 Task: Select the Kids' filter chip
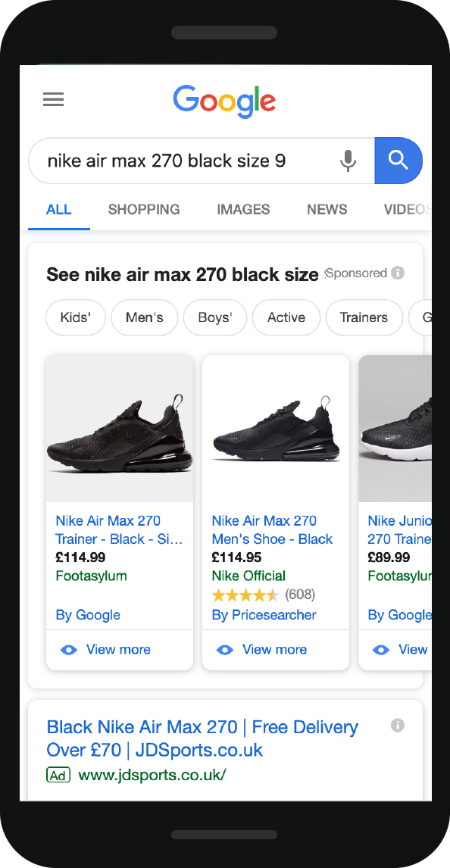75,318
